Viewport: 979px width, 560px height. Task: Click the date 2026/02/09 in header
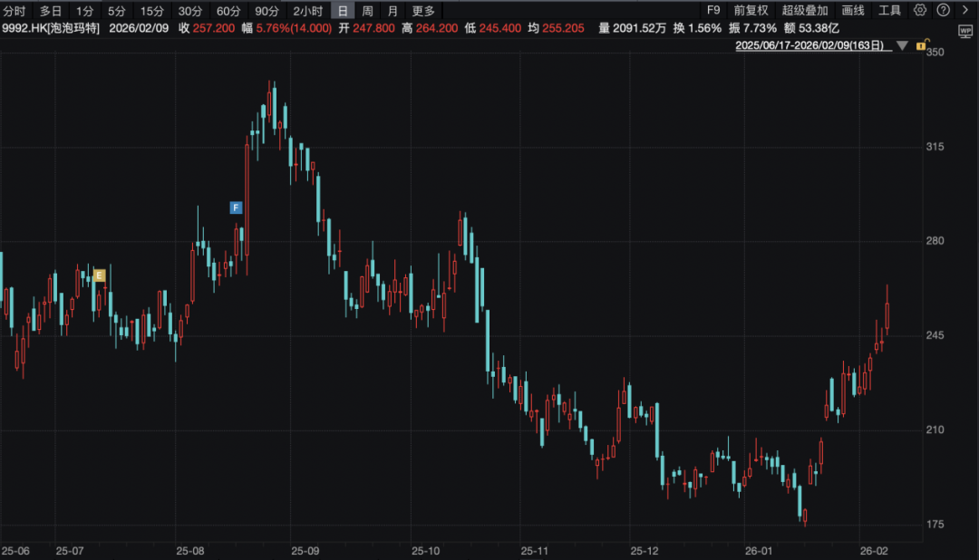[139, 28]
